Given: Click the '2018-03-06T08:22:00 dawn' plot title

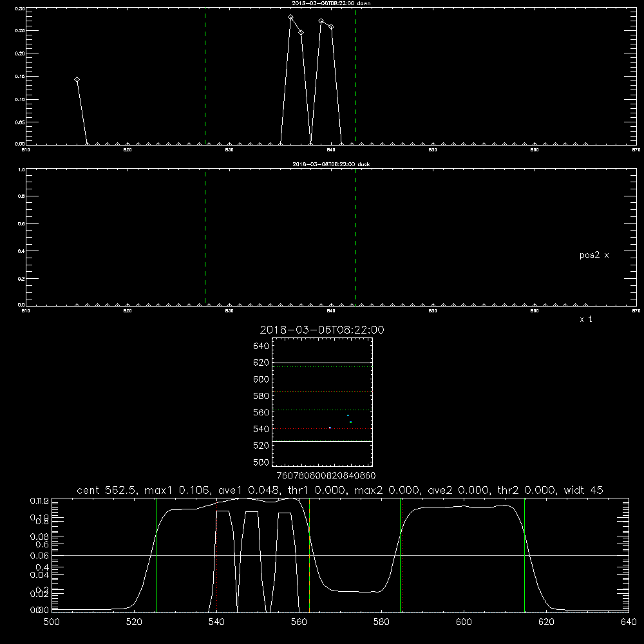Looking at the screenshot, I should [331, 3].
